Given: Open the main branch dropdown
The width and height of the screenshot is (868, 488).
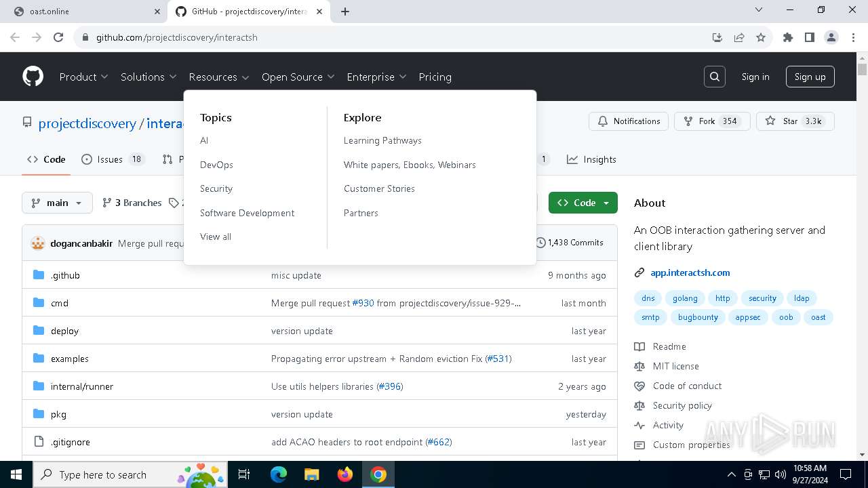Looking at the screenshot, I should click(x=57, y=203).
